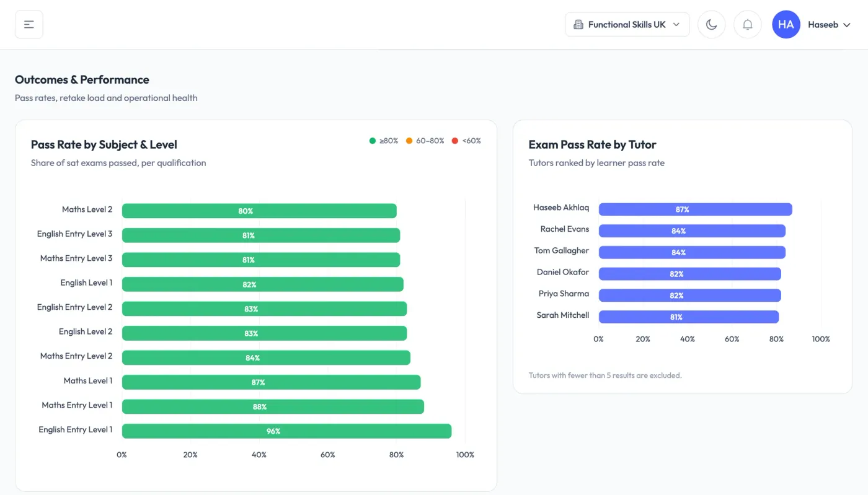
Task: Click the 'English Entry Level 1' axis label
Action: tap(76, 429)
